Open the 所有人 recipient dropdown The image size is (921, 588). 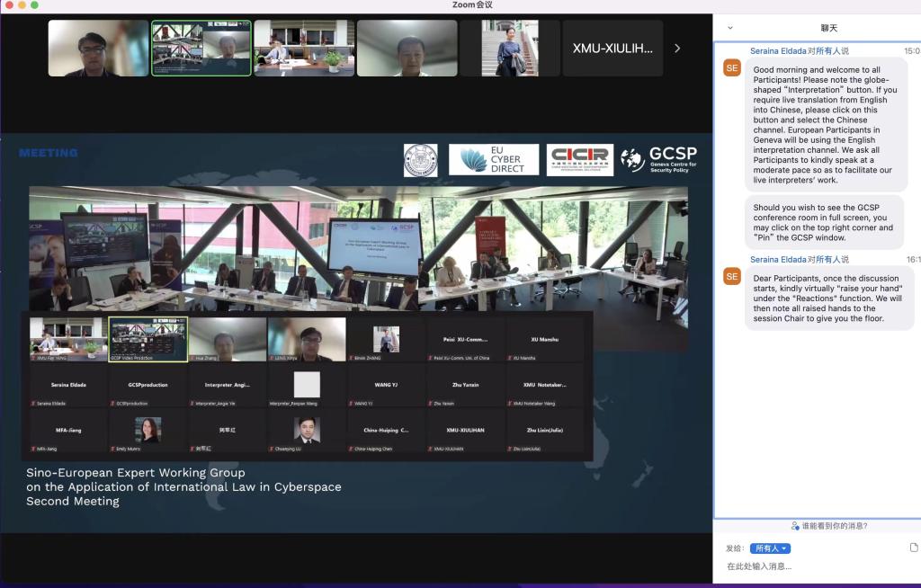point(771,548)
